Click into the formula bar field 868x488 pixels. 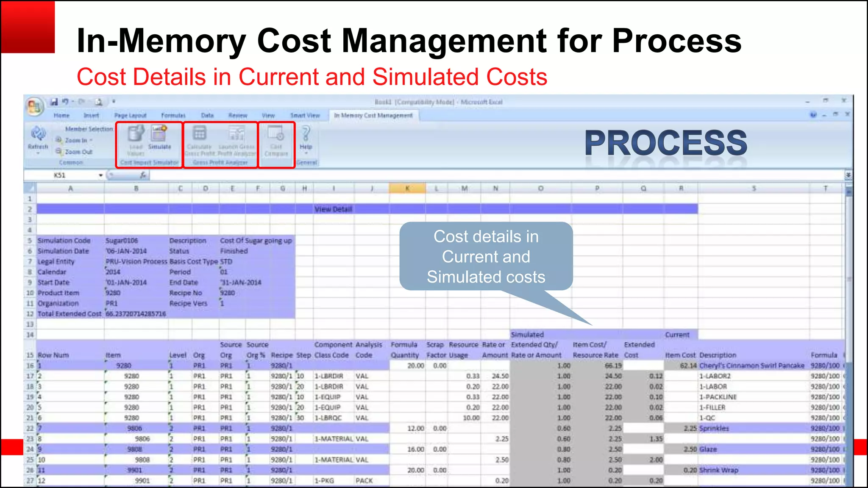496,175
